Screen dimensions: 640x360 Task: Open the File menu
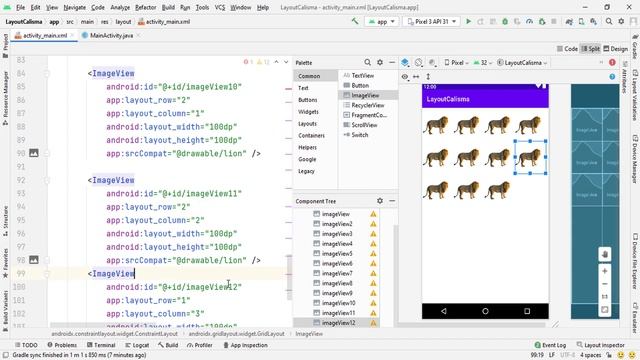(20, 7)
